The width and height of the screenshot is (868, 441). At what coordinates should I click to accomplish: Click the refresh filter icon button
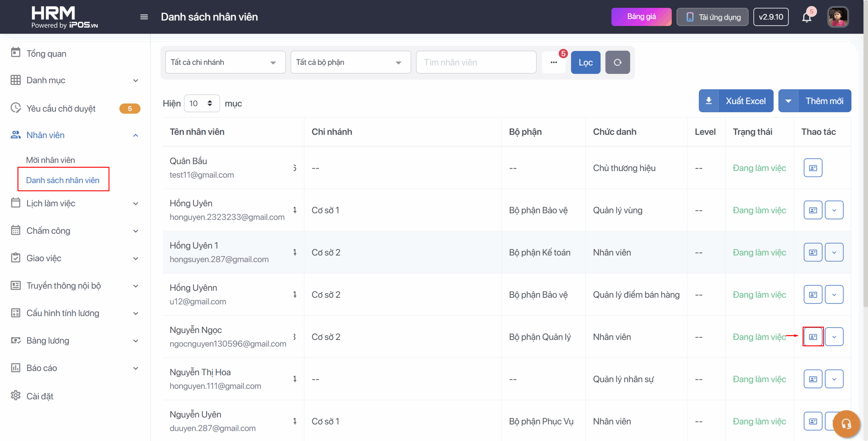(617, 62)
